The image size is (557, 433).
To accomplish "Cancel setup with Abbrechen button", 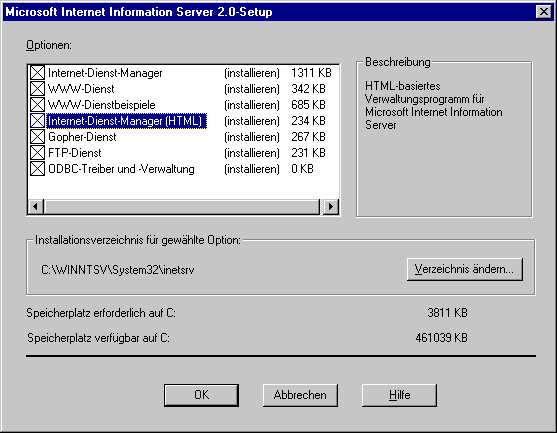I will [300, 395].
